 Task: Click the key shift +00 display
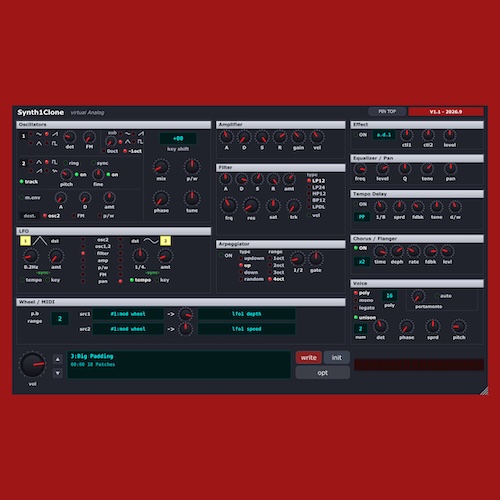point(178,138)
